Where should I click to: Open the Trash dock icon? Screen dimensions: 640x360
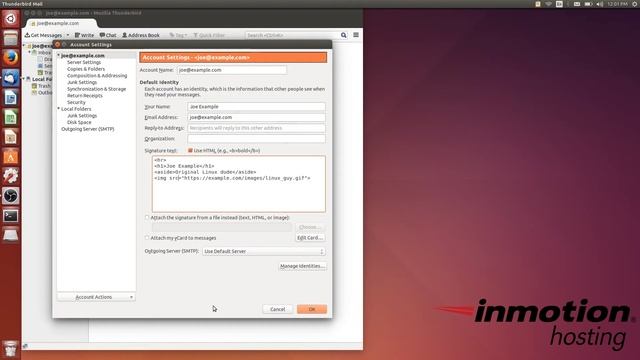pos(11,349)
